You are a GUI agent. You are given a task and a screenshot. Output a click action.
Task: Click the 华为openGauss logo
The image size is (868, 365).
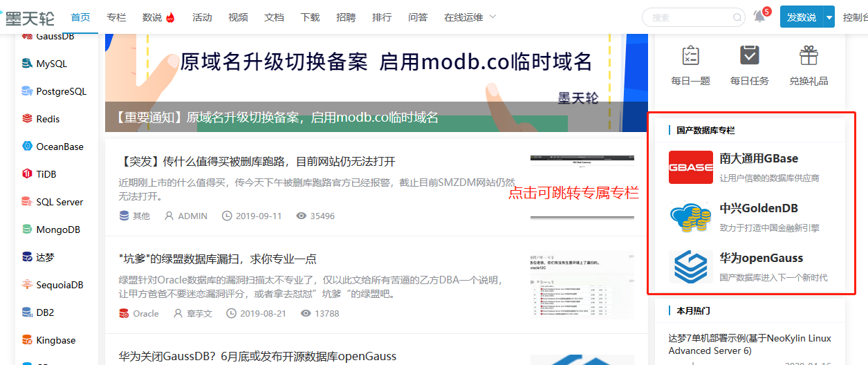point(690,267)
